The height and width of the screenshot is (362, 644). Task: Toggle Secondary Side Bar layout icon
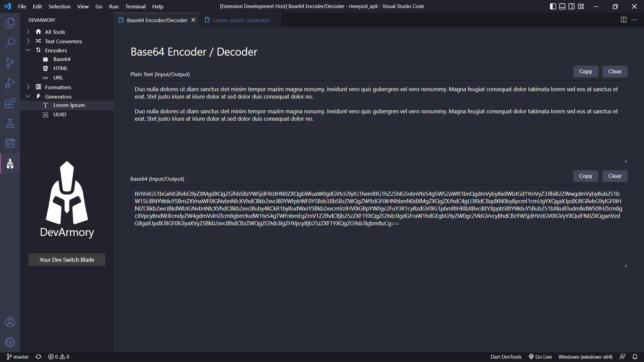point(572,6)
